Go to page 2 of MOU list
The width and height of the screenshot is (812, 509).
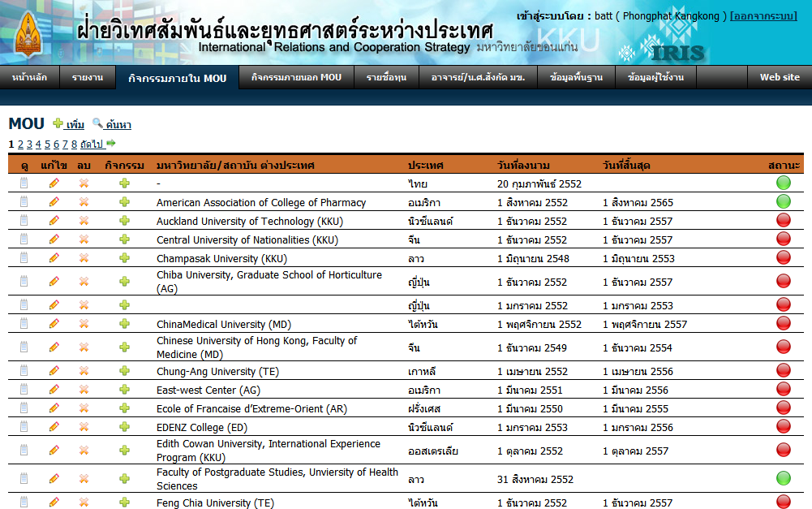click(x=20, y=145)
